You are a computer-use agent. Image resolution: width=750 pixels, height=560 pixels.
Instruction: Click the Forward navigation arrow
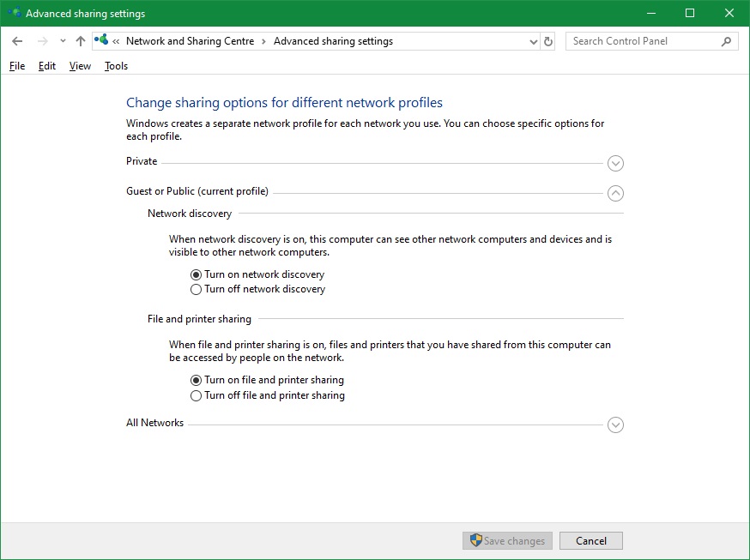(43, 41)
